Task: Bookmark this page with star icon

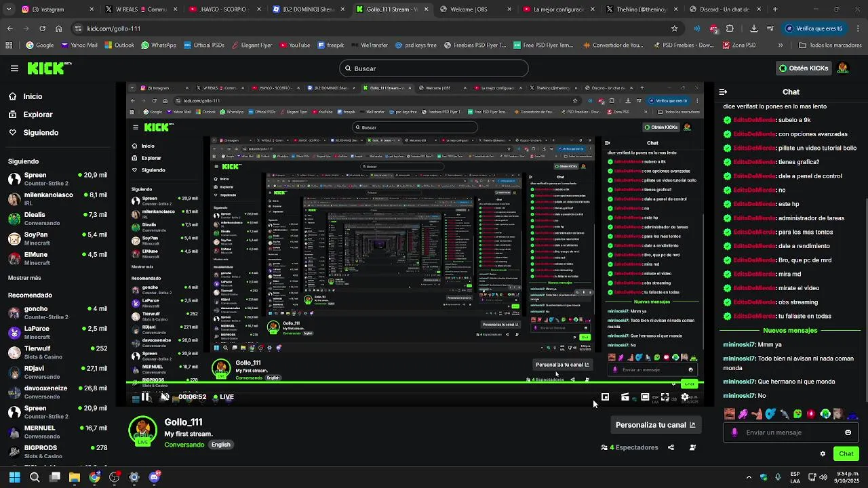Action: 674,28
